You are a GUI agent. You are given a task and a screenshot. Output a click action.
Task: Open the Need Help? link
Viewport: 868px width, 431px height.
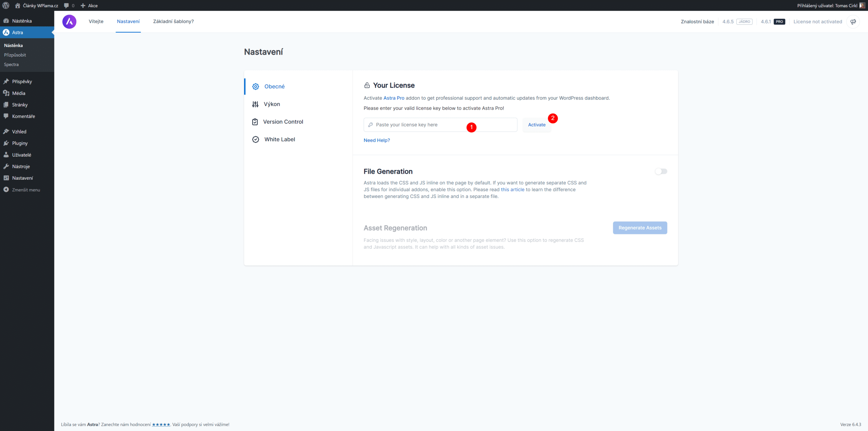click(377, 140)
